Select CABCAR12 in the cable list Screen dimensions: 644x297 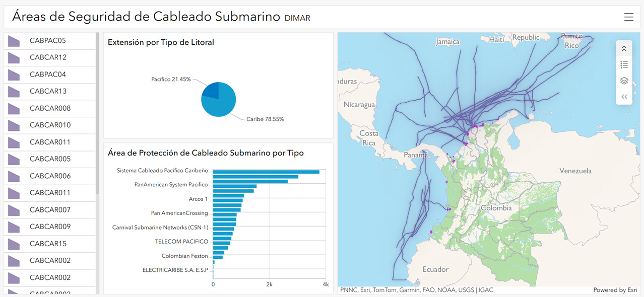coord(48,57)
